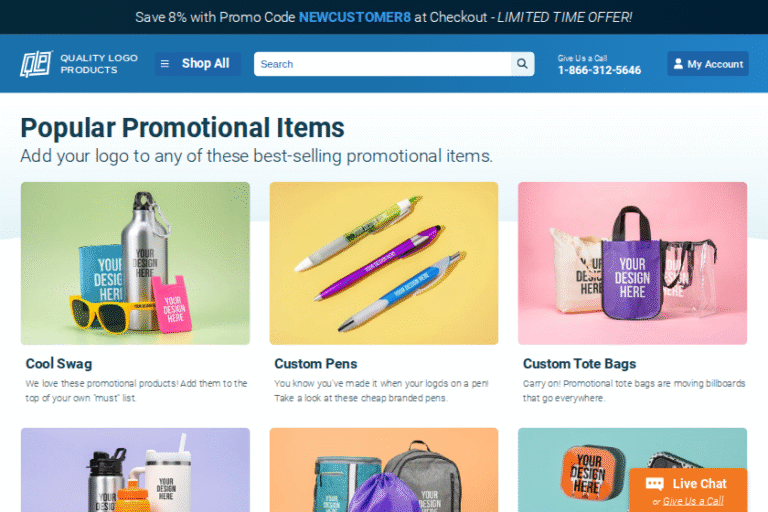The image size is (768, 512).
Task: Open the Cool Swag product image
Action: [x=135, y=263]
